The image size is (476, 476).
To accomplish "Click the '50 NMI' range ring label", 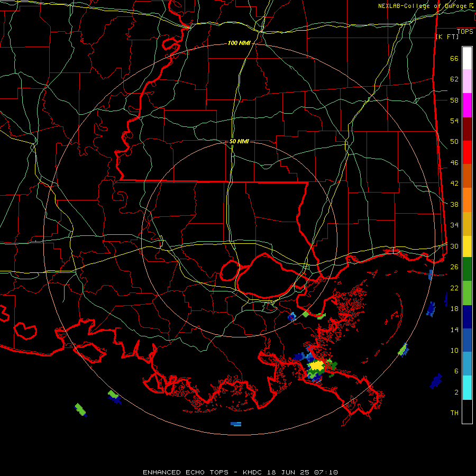I will click(239, 141).
